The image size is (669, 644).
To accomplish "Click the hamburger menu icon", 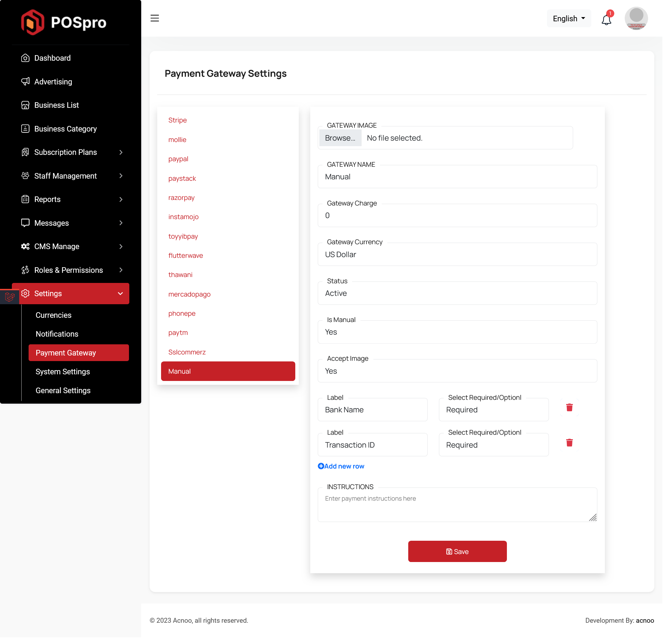I will 154,18.
